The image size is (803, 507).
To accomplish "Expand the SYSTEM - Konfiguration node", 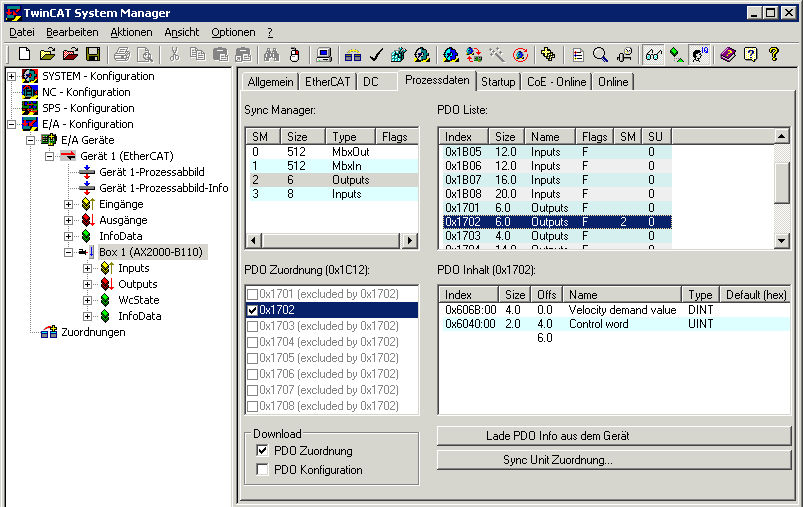I will point(12,76).
